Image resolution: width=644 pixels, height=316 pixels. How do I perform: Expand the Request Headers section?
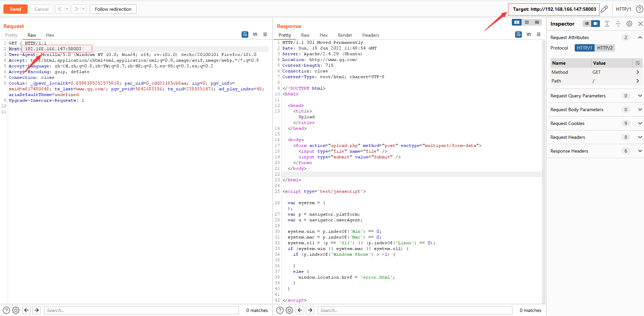640,137
